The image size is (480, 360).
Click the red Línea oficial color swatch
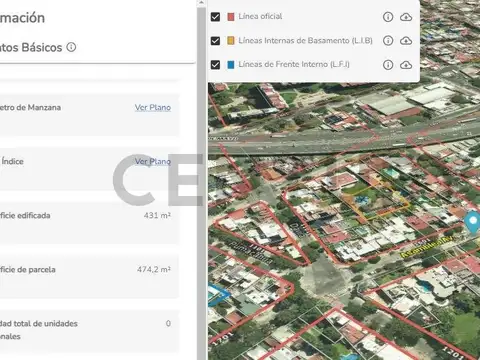231,17
